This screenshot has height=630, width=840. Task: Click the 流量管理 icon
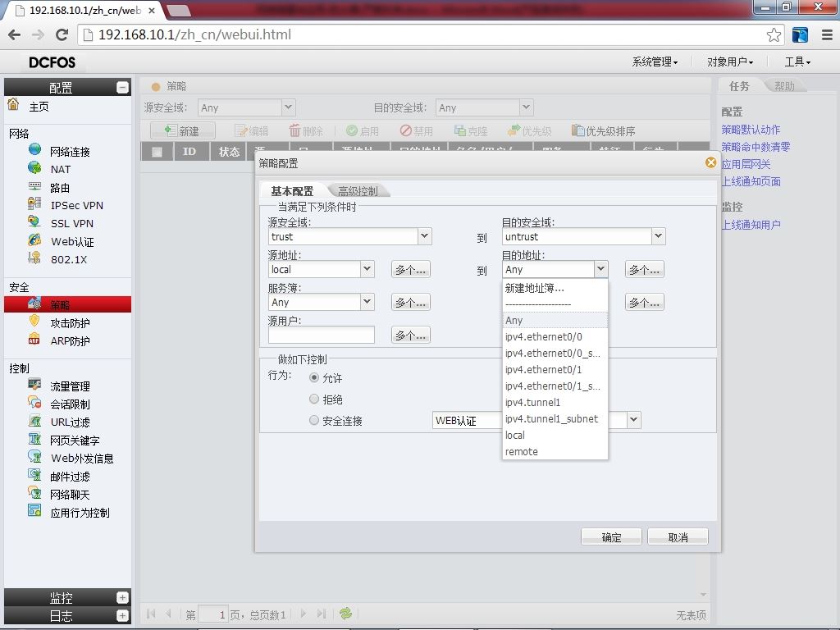34,385
